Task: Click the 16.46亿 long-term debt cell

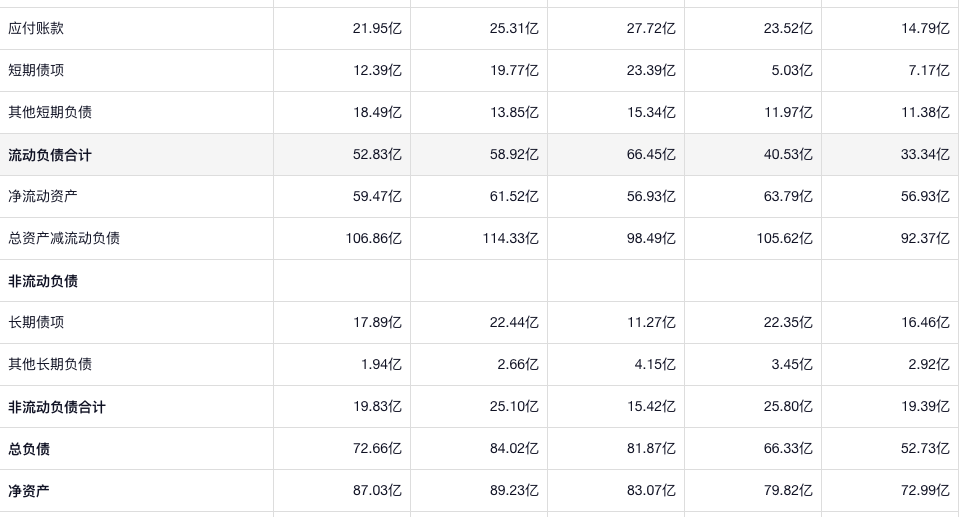Action: tap(925, 322)
